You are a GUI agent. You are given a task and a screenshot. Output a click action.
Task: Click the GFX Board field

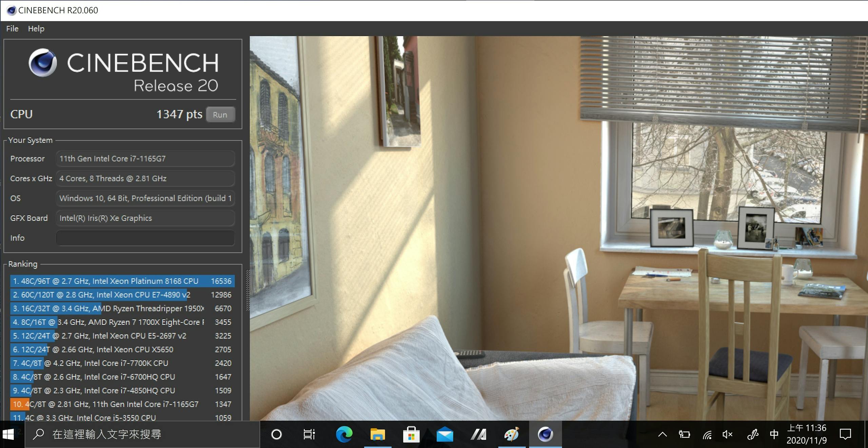click(x=145, y=218)
